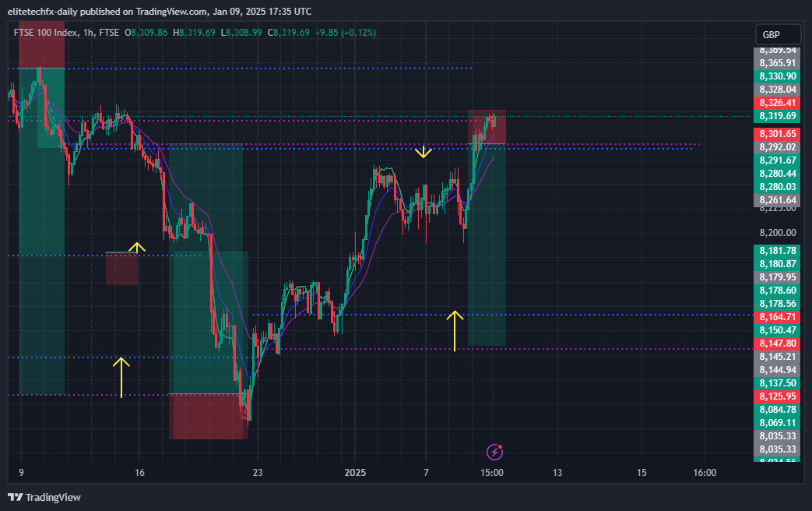Select the 8,328.04 price label
Viewport: 812px width, 511px height.
(x=777, y=90)
